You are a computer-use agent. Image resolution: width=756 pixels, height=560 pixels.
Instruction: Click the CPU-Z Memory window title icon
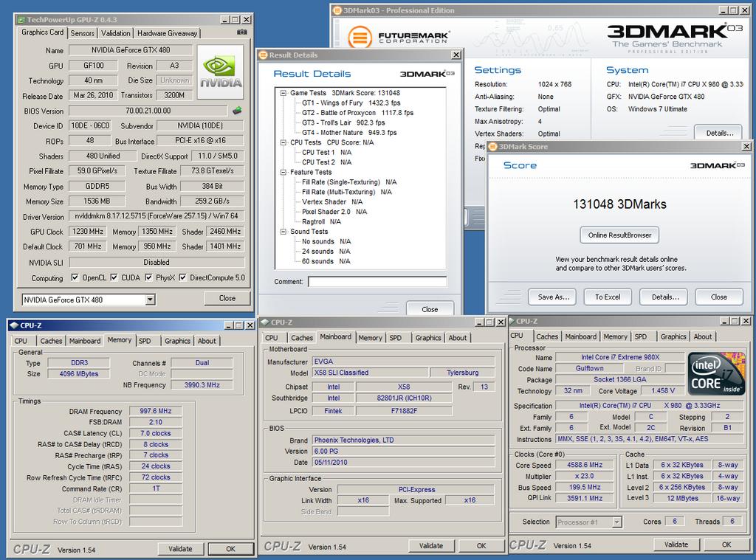pyautogui.click(x=13, y=325)
